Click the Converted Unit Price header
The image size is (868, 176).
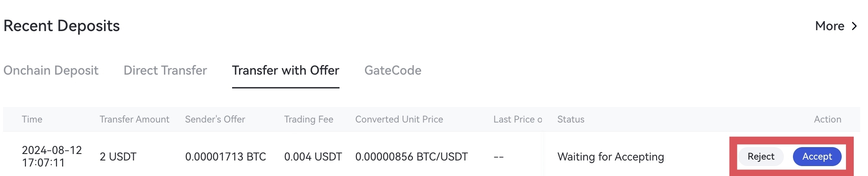[399, 119]
